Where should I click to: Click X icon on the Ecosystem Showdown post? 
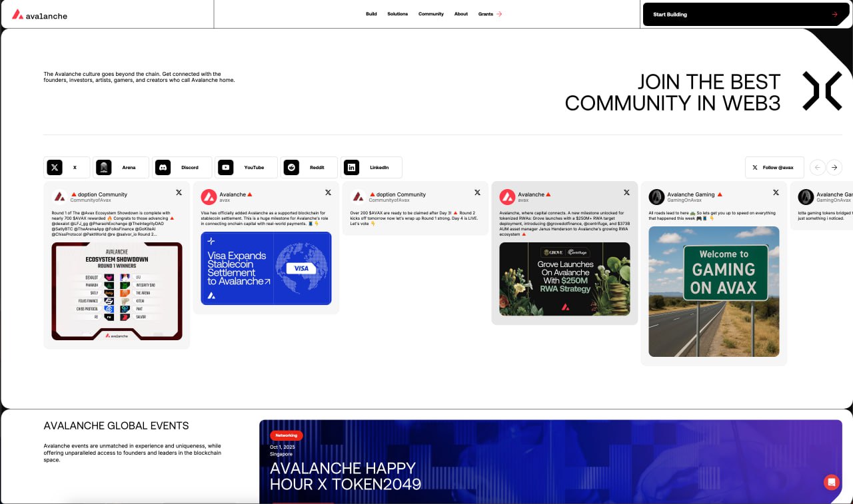[x=179, y=192]
